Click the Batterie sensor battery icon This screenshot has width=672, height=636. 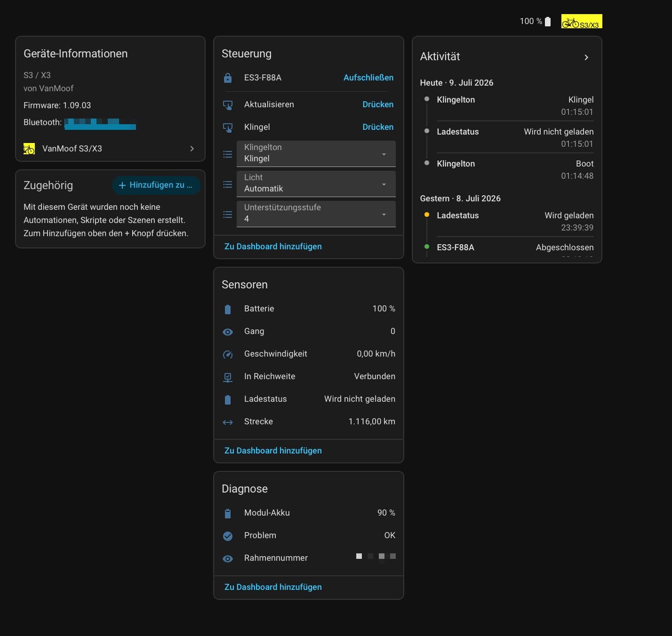(228, 309)
